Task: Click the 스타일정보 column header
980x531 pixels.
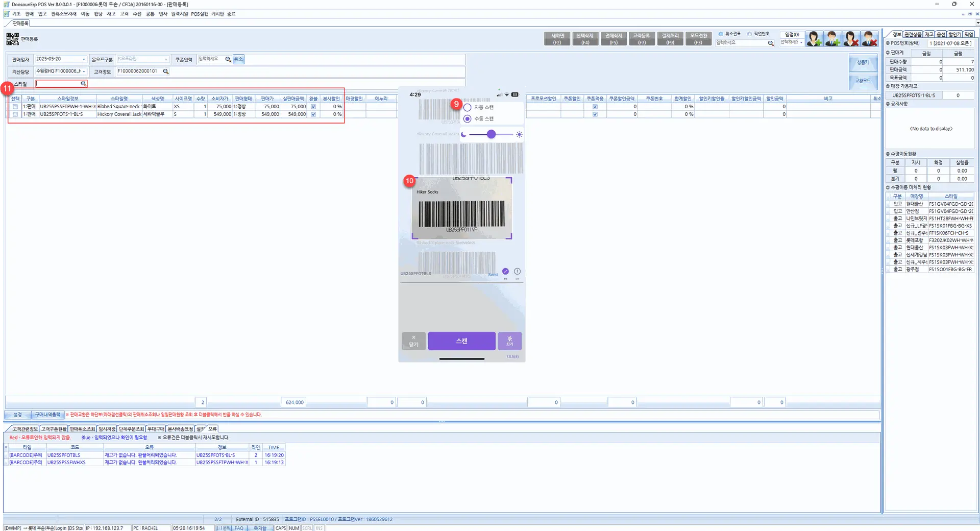Action: pos(67,99)
